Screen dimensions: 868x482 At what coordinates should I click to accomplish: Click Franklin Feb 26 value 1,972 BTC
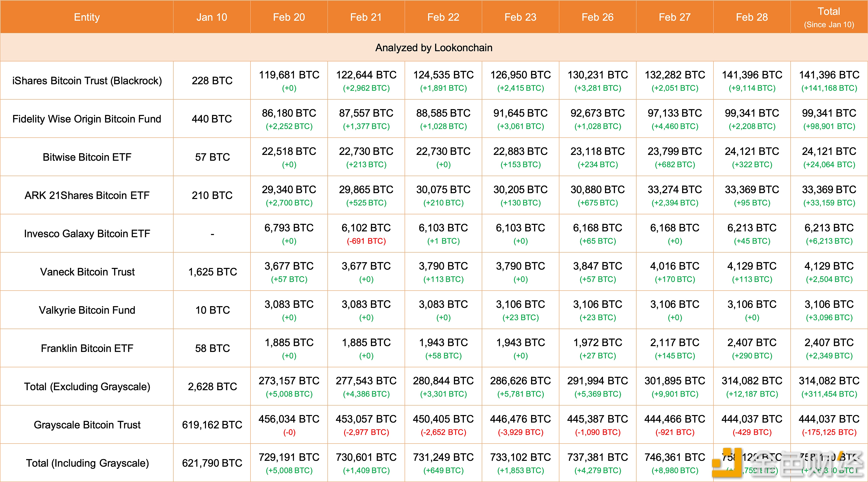pyautogui.click(x=598, y=343)
